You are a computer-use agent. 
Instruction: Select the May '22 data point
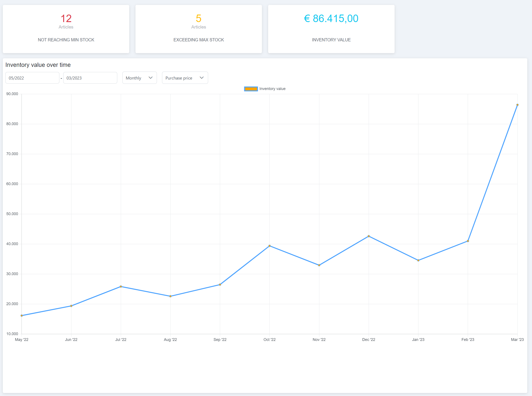click(22, 316)
